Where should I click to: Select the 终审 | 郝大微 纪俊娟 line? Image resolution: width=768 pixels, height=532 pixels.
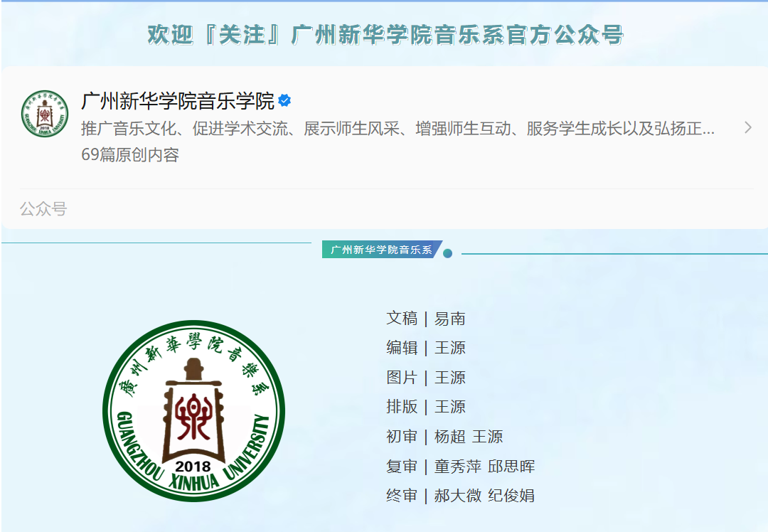pos(460,496)
